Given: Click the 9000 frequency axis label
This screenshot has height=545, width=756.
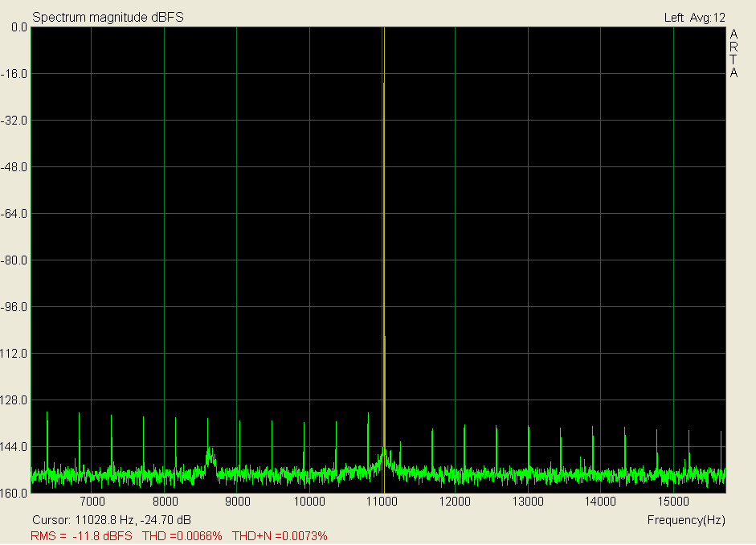Looking at the screenshot, I should click(238, 502).
